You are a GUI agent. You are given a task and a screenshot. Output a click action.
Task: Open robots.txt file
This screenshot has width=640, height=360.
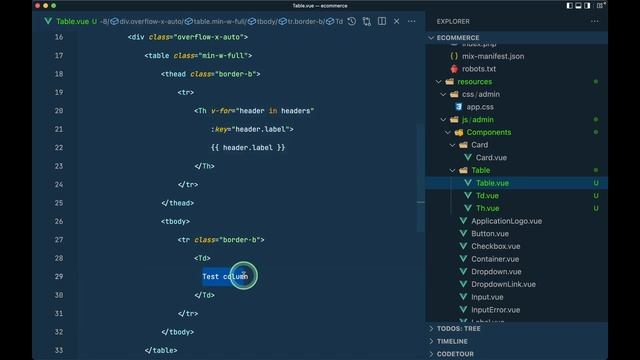(479, 69)
